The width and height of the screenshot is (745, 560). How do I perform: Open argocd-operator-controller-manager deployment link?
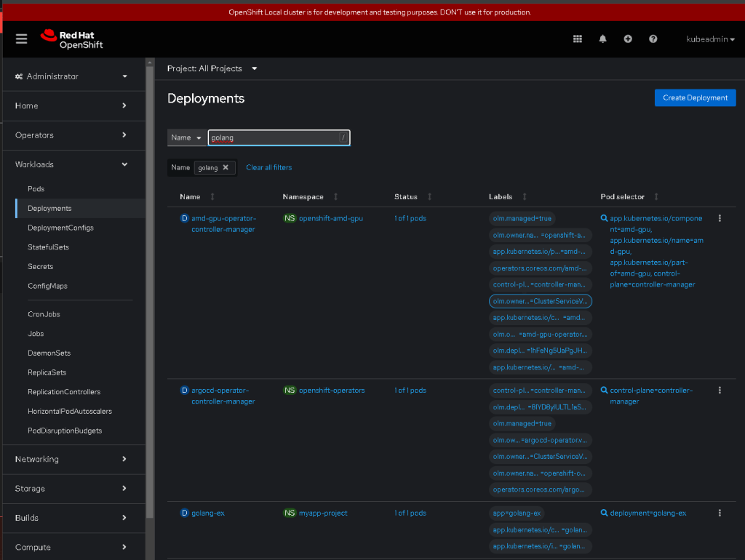tap(223, 396)
